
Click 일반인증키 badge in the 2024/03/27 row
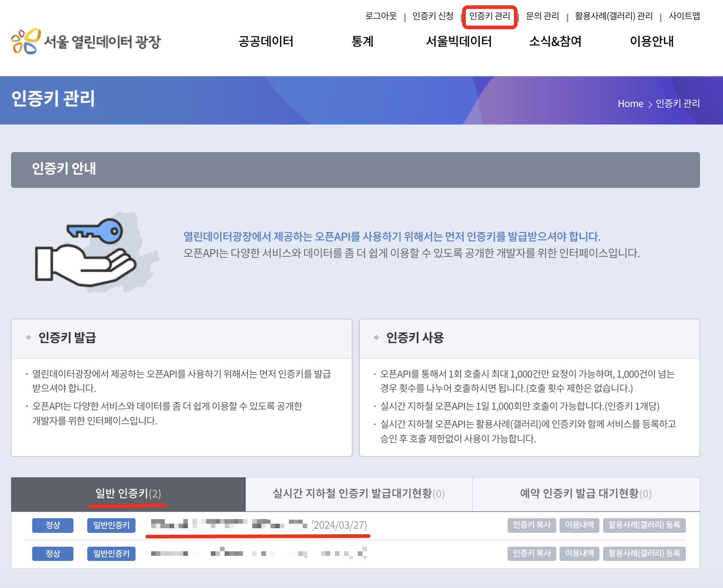(x=111, y=525)
